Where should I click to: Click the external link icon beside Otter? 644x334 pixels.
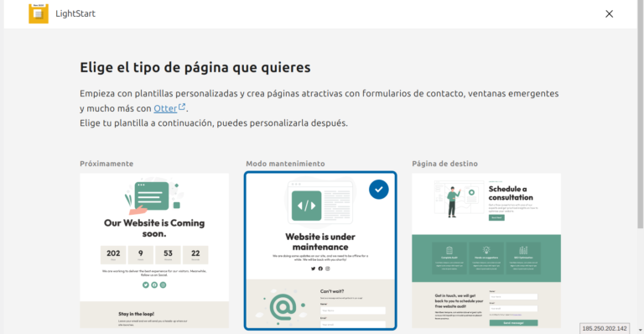(182, 107)
